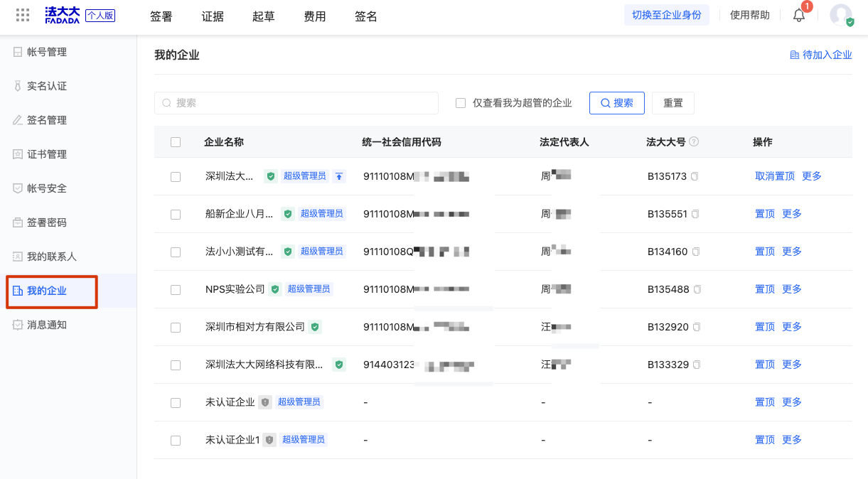Open 更多 menu for 深圳法大 row
The height and width of the screenshot is (479, 868).
[812, 176]
